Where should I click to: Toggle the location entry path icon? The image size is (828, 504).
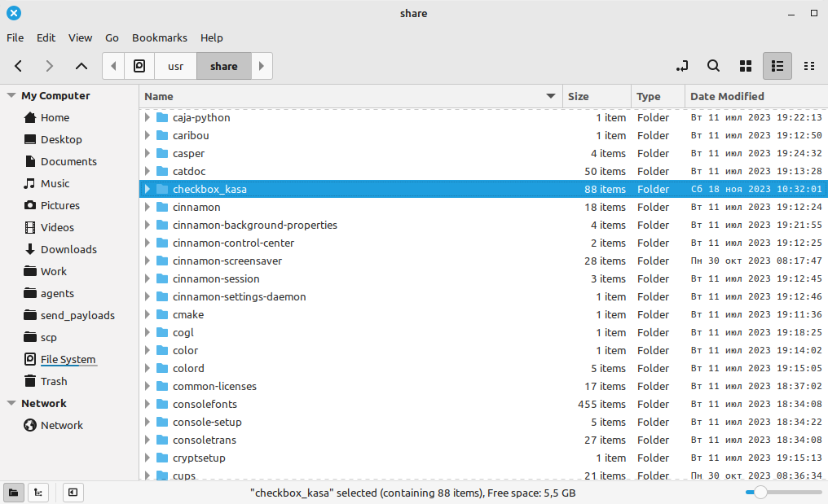[682, 66]
